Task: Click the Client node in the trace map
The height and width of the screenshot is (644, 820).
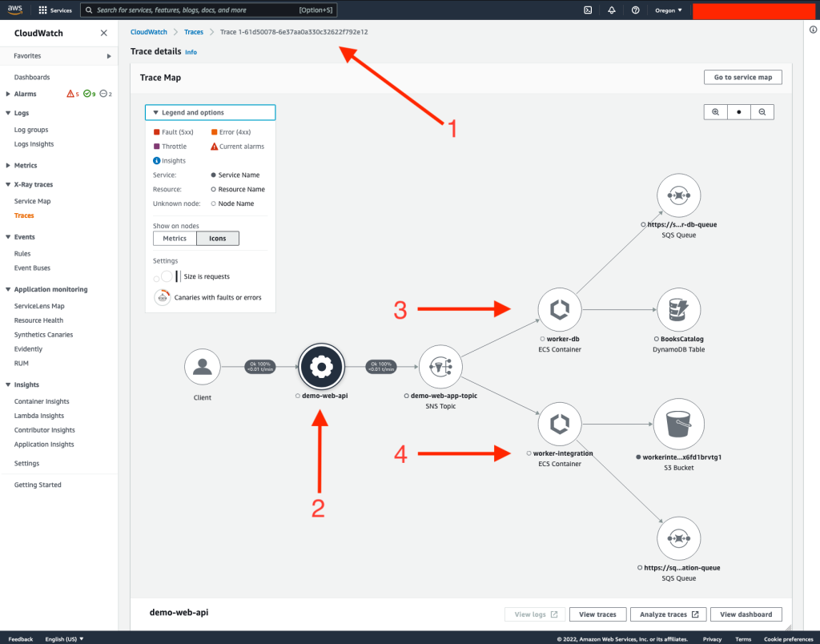Action: tap(202, 365)
